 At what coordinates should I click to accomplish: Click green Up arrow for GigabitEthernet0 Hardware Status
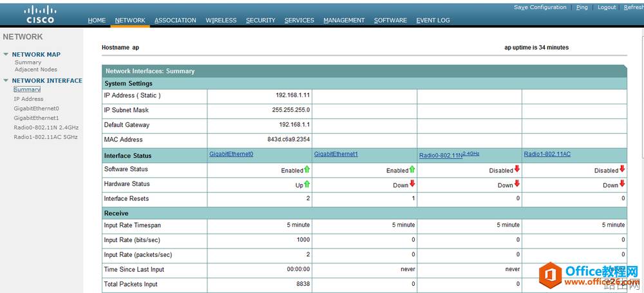point(307,184)
